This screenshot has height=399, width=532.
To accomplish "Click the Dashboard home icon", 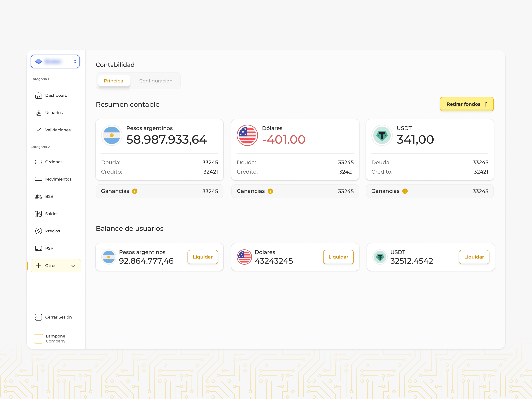I will point(38,95).
